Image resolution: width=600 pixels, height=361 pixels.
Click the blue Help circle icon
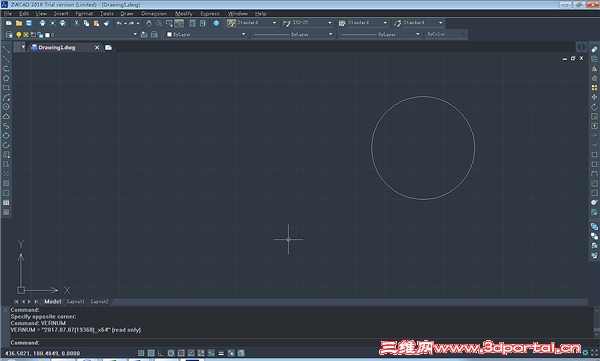[216, 23]
